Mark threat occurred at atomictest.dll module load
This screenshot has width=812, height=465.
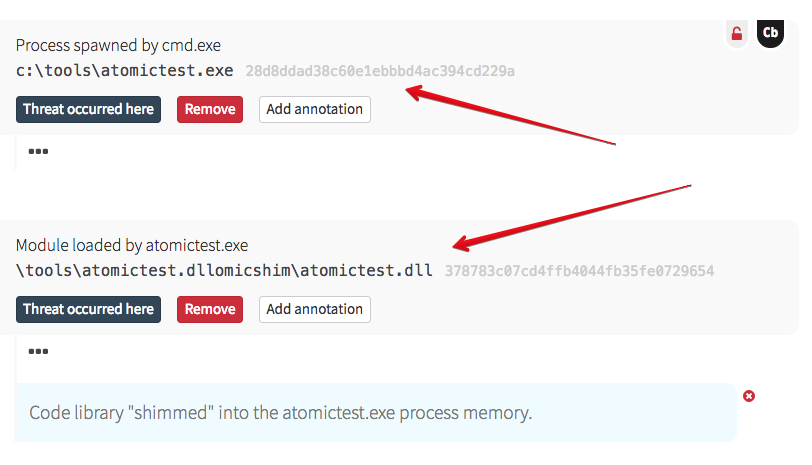pyautogui.click(x=88, y=309)
